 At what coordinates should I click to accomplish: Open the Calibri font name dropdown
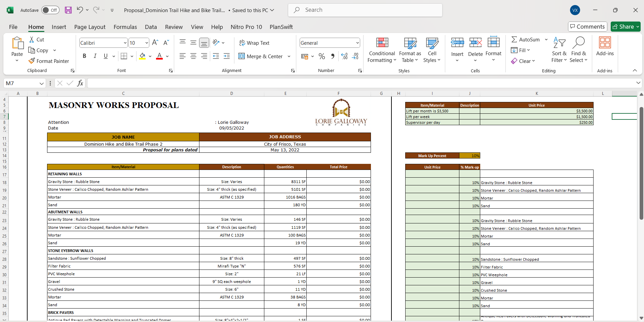[125, 43]
